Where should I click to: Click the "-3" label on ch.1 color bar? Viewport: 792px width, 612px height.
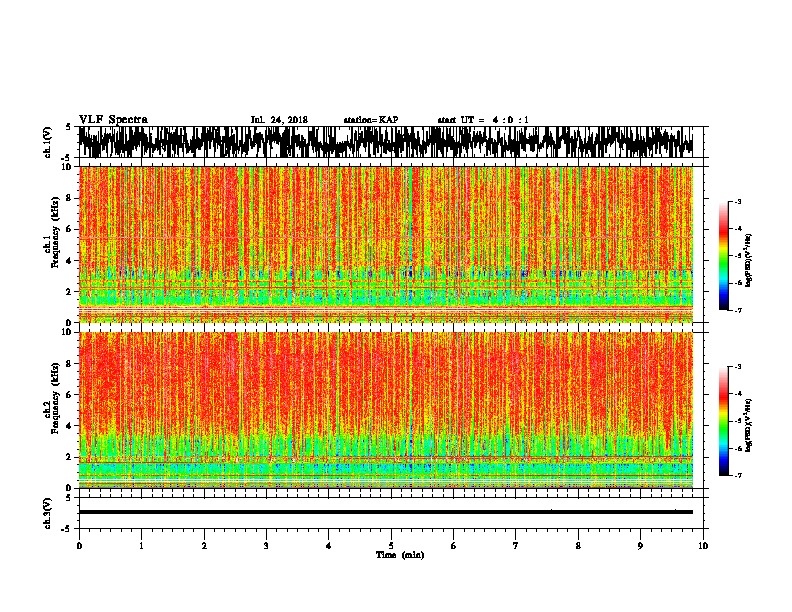pyautogui.click(x=738, y=201)
